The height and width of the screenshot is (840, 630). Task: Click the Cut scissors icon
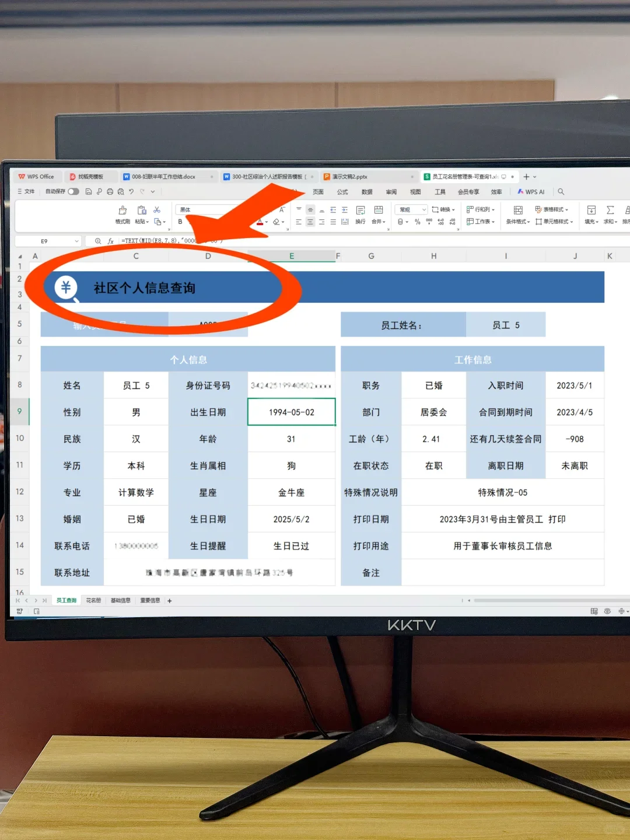[156, 210]
